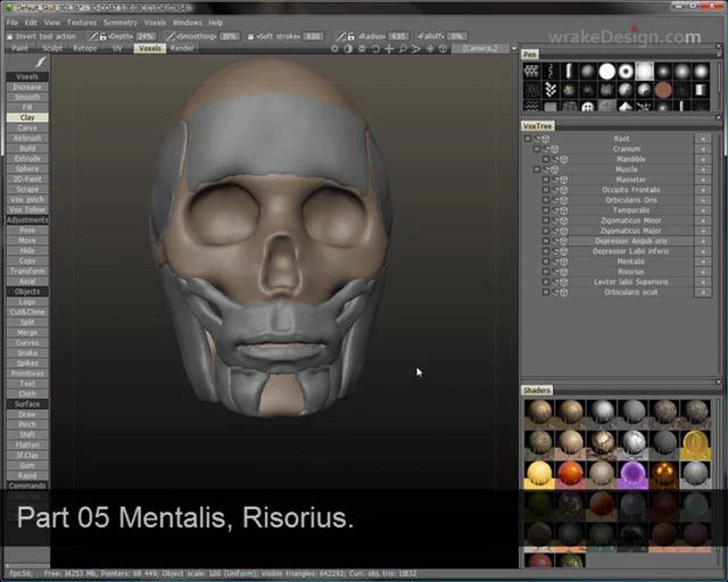Toggle visibility box of Temporalis layer
The height and width of the screenshot is (582, 728).
click(546, 210)
